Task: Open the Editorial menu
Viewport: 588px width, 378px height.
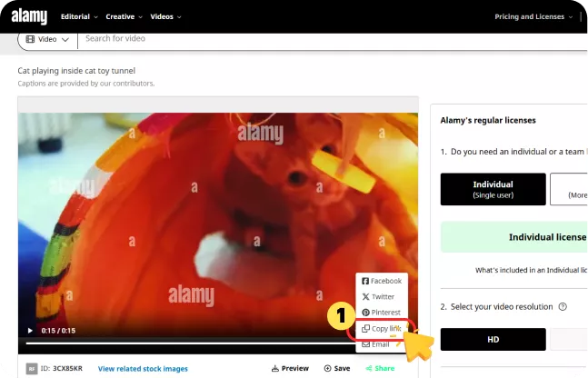Action: point(79,16)
